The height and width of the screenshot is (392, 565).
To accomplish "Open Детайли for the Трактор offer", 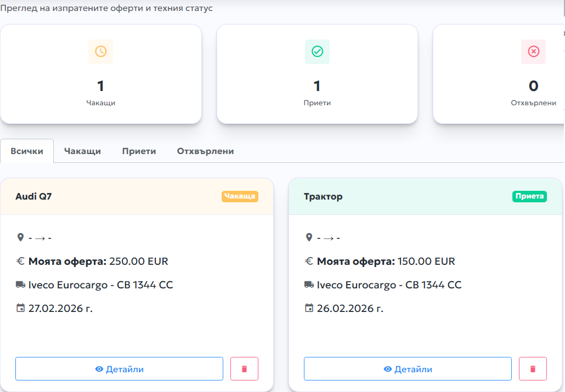I will (x=408, y=368).
